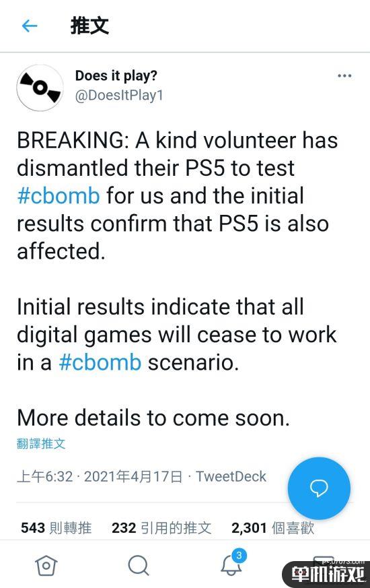Viewport: 370px width, 588px height.
Task: View the 543 則轉推 retweets list
Action: [57, 527]
